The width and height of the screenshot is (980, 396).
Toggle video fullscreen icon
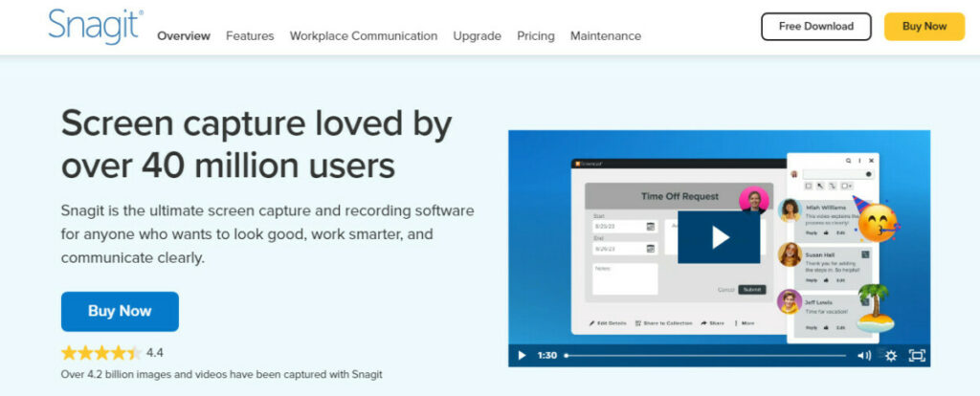916,356
